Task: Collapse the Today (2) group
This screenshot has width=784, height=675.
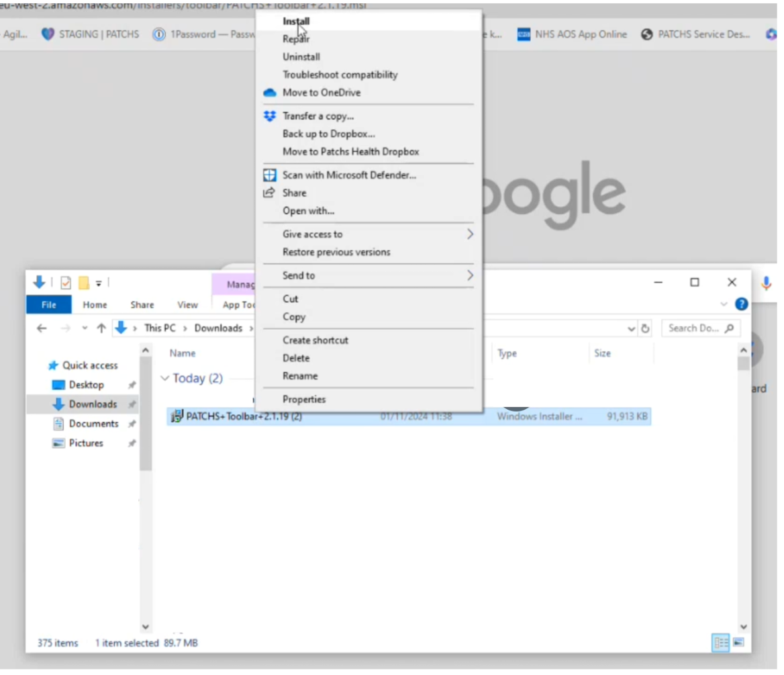Action: coord(164,379)
